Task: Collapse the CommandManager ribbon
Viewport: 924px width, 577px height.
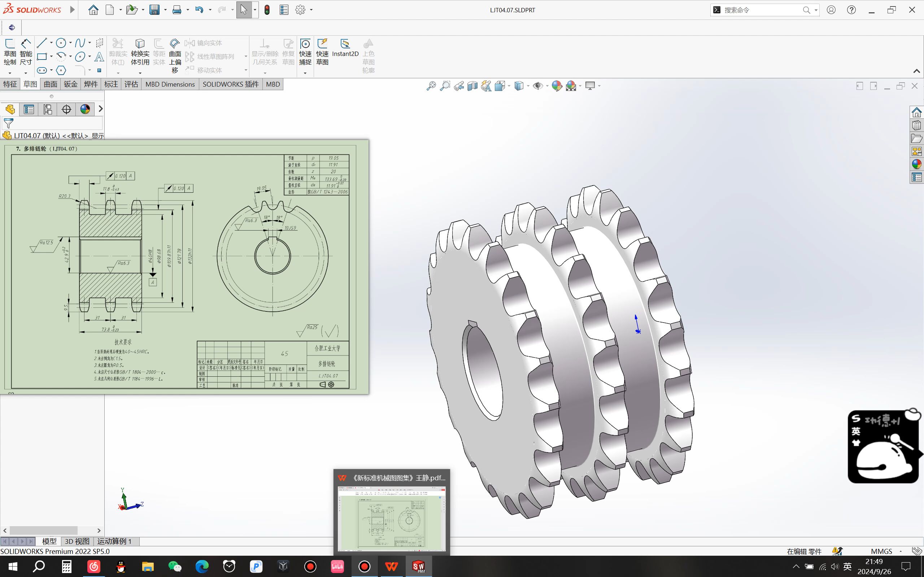Action: (917, 71)
